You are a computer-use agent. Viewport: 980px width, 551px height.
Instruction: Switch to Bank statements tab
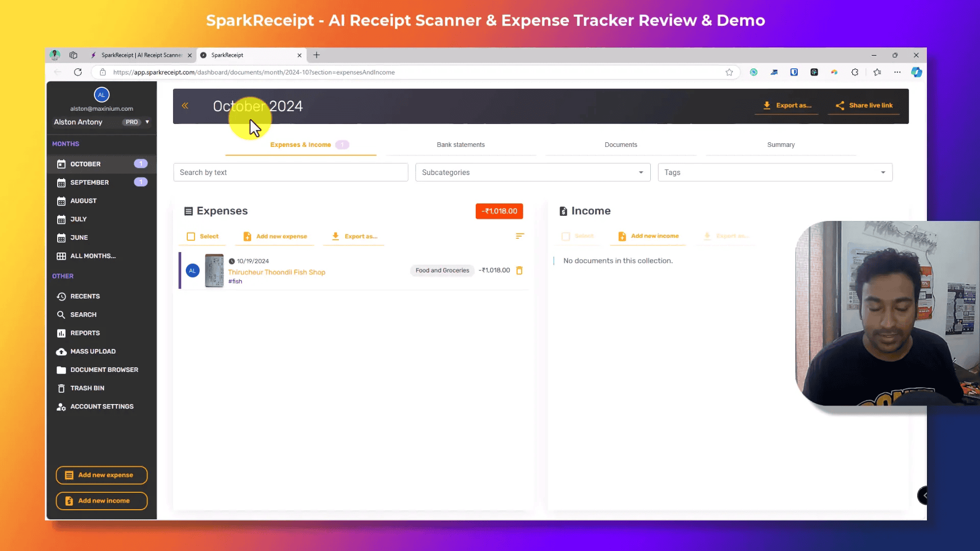pyautogui.click(x=460, y=145)
